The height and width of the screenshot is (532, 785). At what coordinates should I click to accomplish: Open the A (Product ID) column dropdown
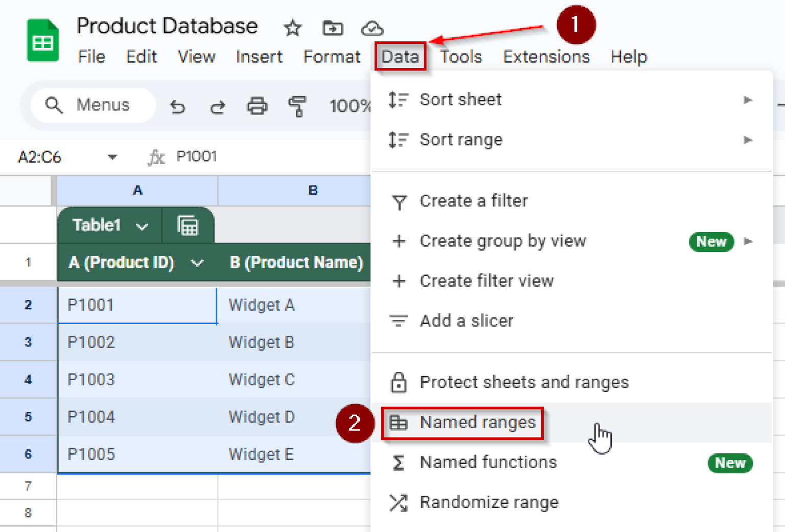click(197, 262)
